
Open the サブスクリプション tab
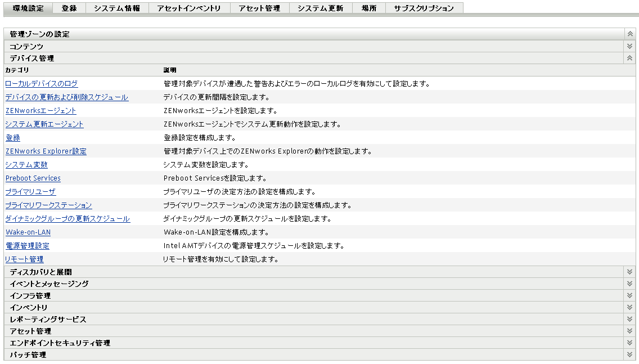[x=424, y=8]
